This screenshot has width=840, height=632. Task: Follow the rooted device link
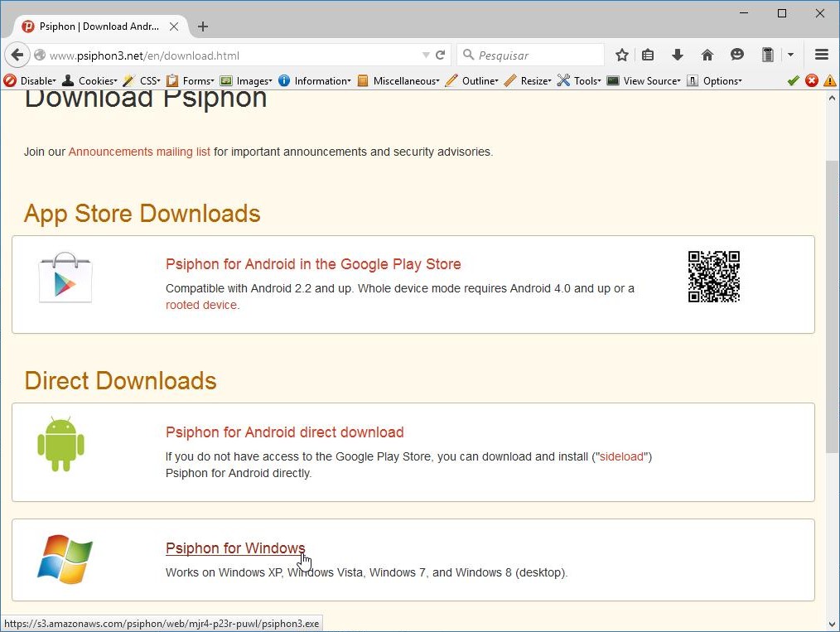[x=201, y=305]
